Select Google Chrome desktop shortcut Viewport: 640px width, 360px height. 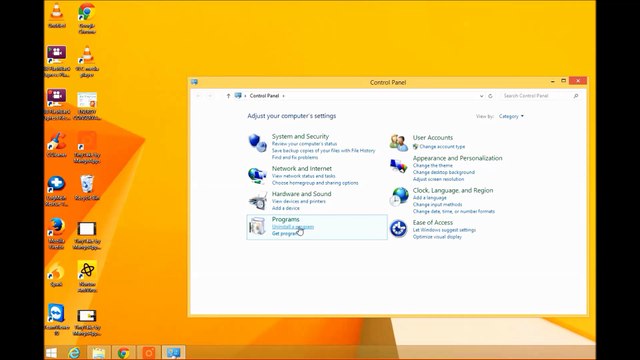tap(87, 18)
